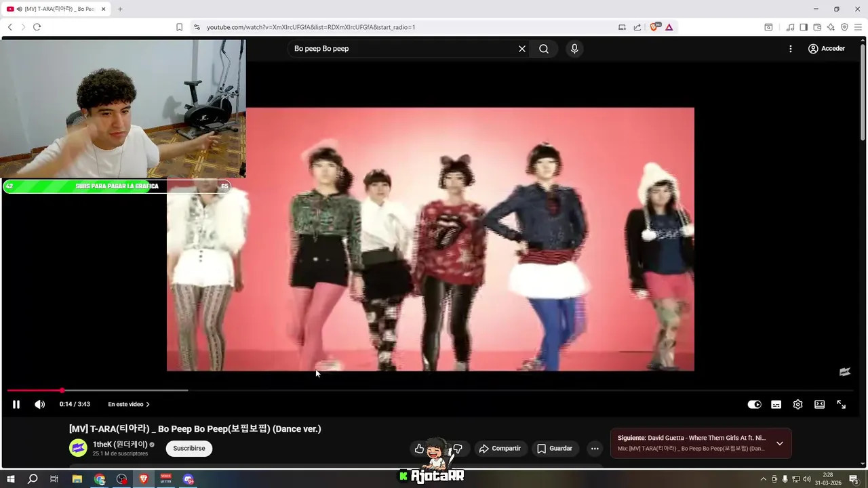This screenshot has width=868, height=488.
Task: Open the system volume tray icon
Action: (x=807, y=479)
